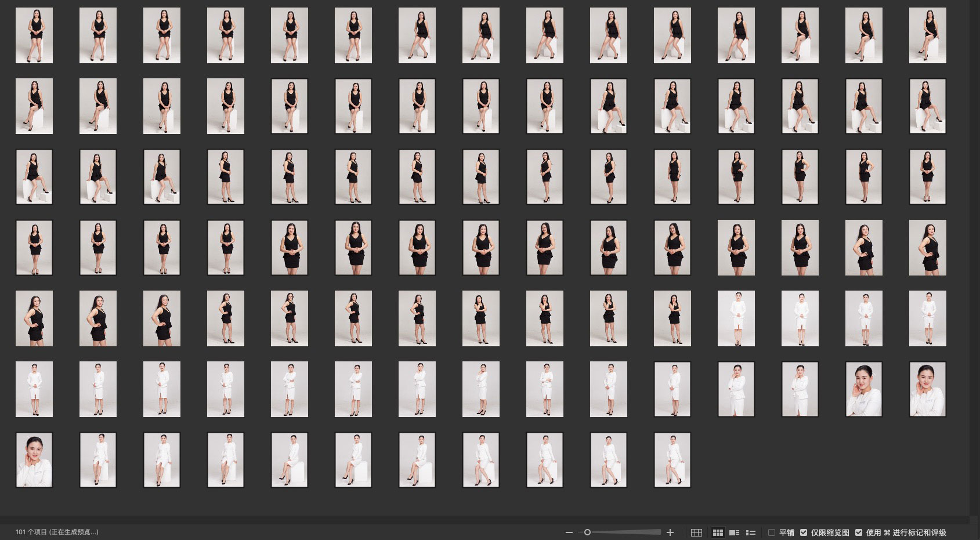Image resolution: width=980 pixels, height=540 pixels.
Task: Choose the close-up portrait ending the sixth row
Action: (x=927, y=389)
